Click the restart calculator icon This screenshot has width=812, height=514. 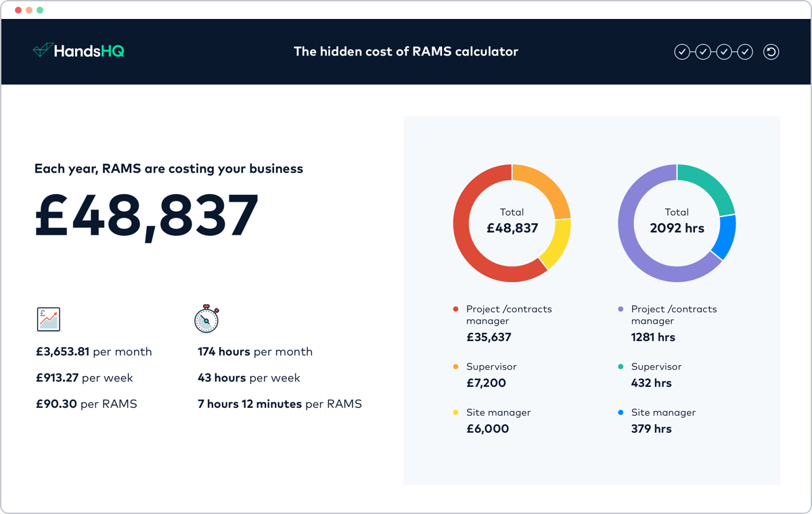(x=771, y=51)
